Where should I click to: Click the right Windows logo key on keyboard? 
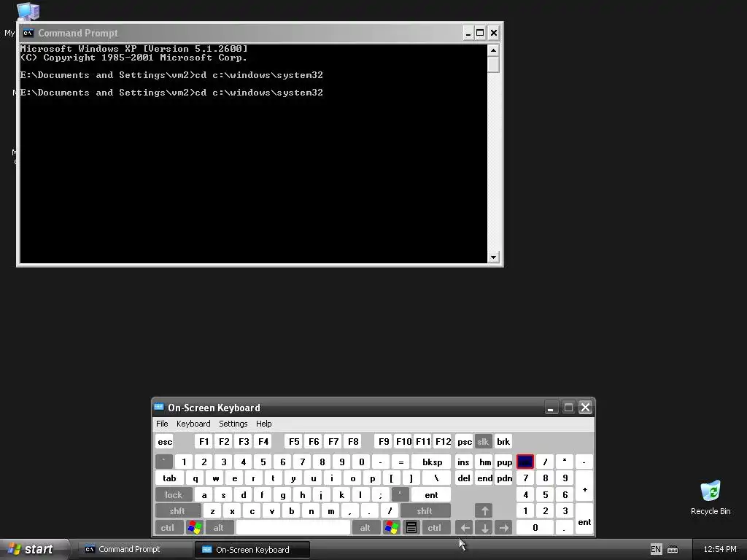[x=392, y=528]
